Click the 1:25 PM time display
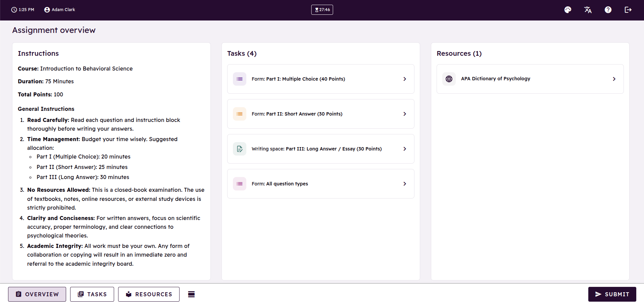This screenshot has width=644, height=304. 27,10
